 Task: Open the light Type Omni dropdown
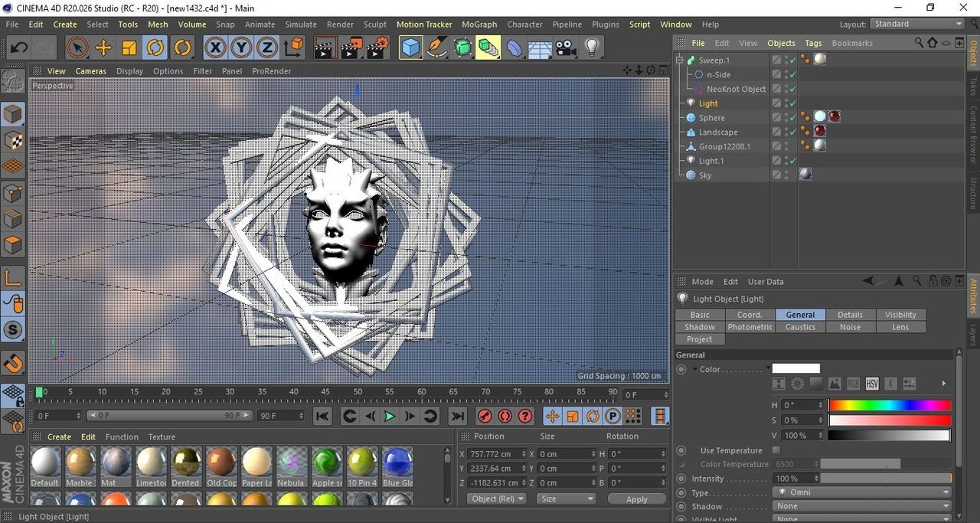tap(862, 492)
